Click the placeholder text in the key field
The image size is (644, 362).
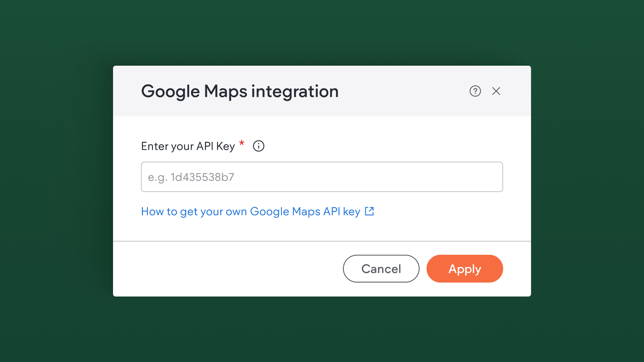click(x=191, y=177)
